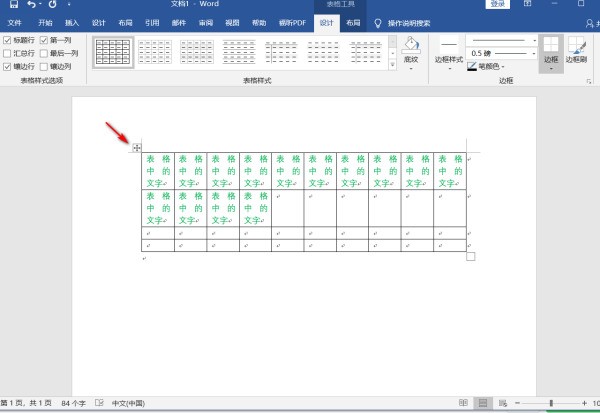Open ribbon display options icon
Screen dimensions: 600x413
tap(527, 3)
